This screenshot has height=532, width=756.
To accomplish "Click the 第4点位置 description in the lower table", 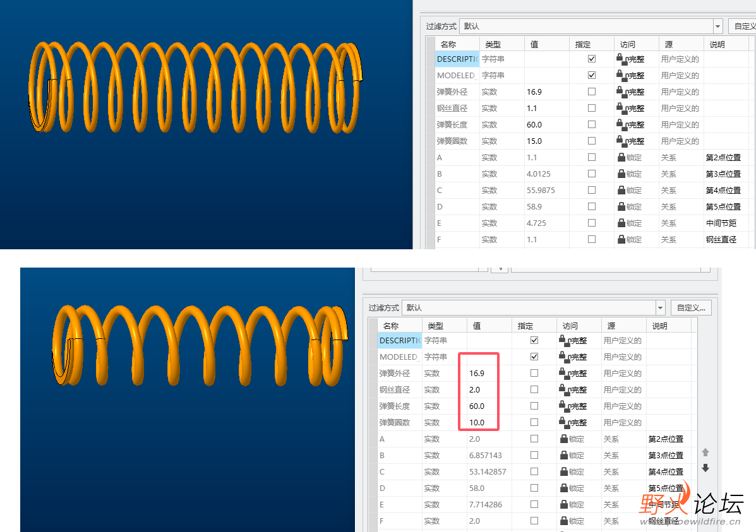I will (666, 471).
